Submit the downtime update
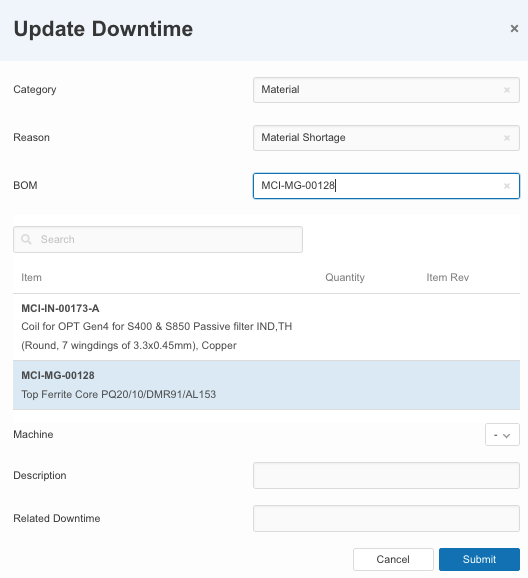Viewport: 528px width, 578px height. [479, 559]
